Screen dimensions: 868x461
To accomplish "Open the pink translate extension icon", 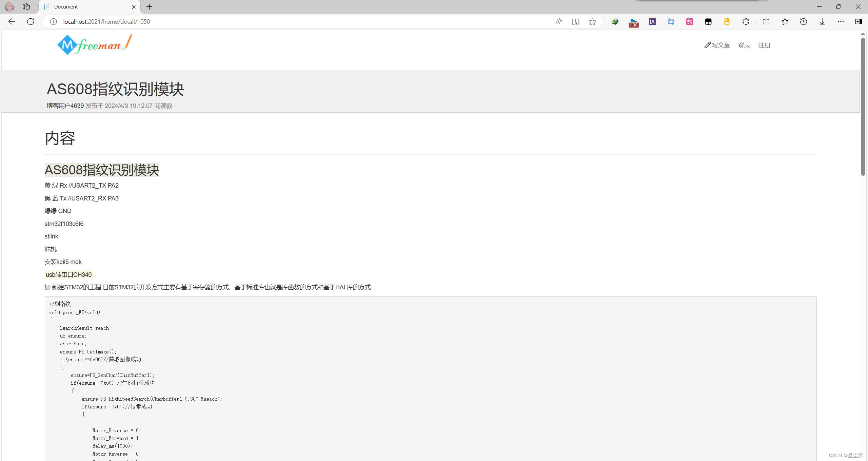I will pyautogui.click(x=689, y=22).
